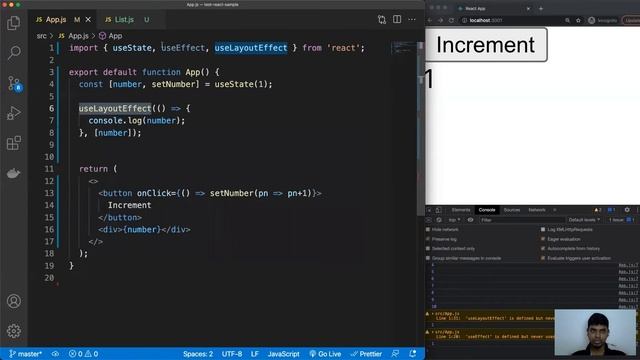
Task: Toggle Autocomplete from history checkbox
Action: (x=543, y=249)
